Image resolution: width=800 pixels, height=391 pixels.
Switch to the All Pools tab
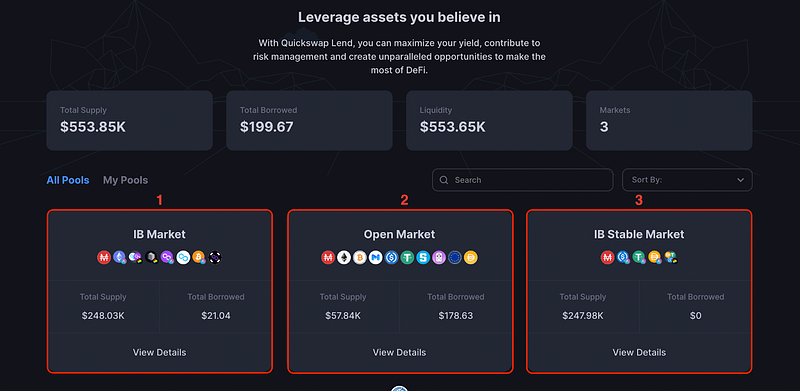[68, 180]
